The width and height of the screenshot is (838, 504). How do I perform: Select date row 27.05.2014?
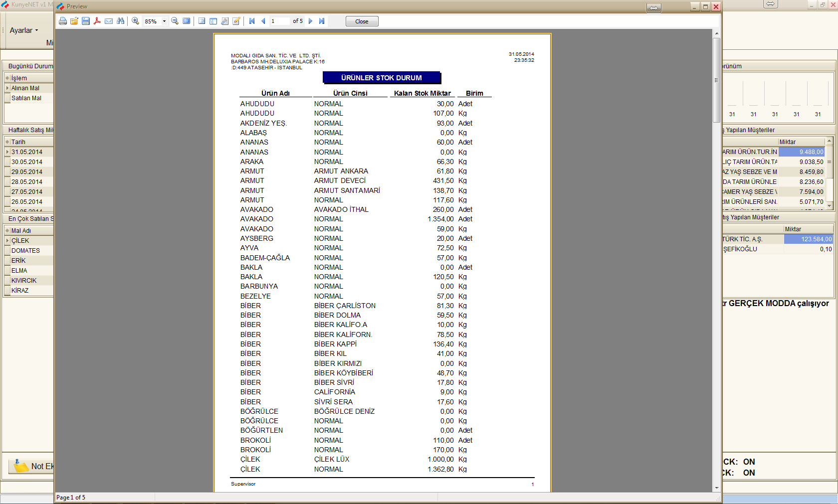[x=29, y=192]
